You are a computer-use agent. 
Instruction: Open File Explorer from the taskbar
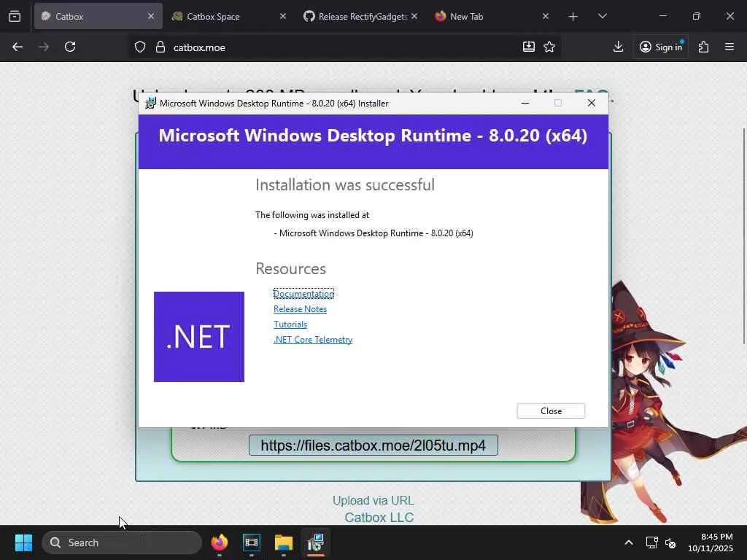click(284, 542)
